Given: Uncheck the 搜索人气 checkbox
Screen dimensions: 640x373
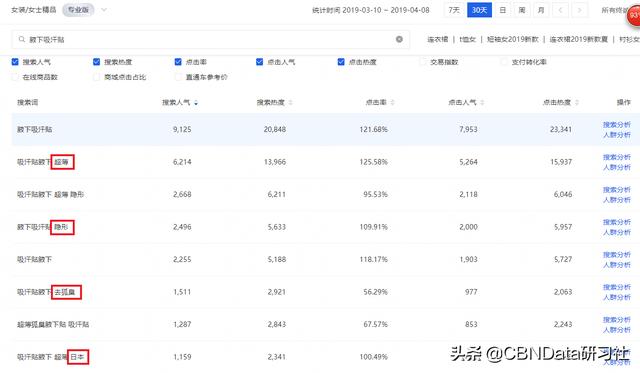Looking at the screenshot, I should point(15,62).
